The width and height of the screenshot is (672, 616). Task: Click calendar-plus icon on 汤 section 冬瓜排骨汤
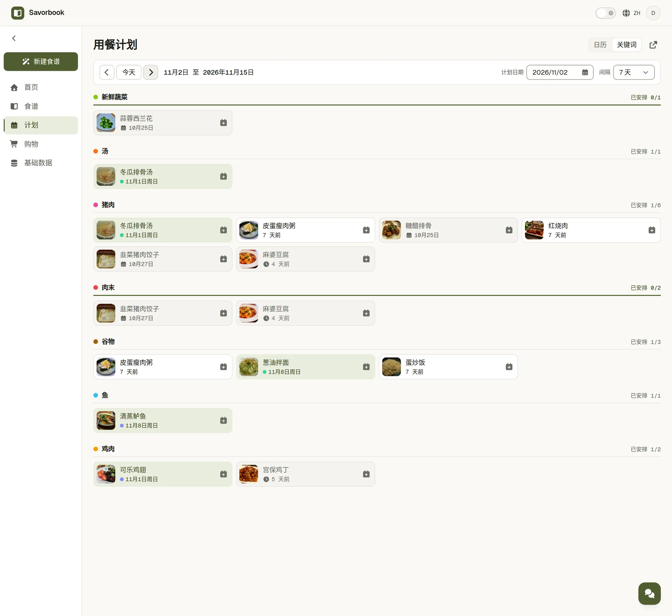point(223,176)
